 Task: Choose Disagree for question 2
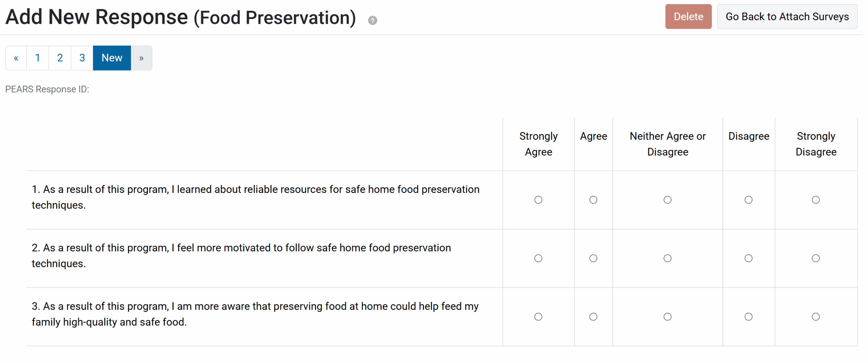tap(748, 258)
